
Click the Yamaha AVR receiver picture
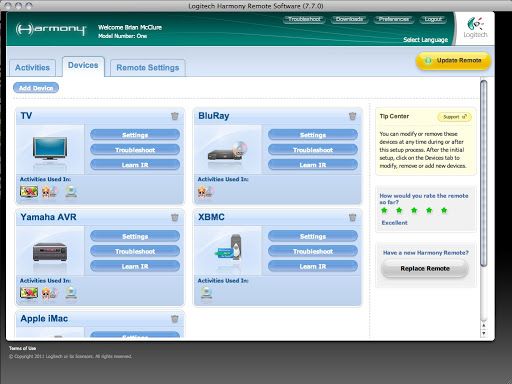click(50, 252)
